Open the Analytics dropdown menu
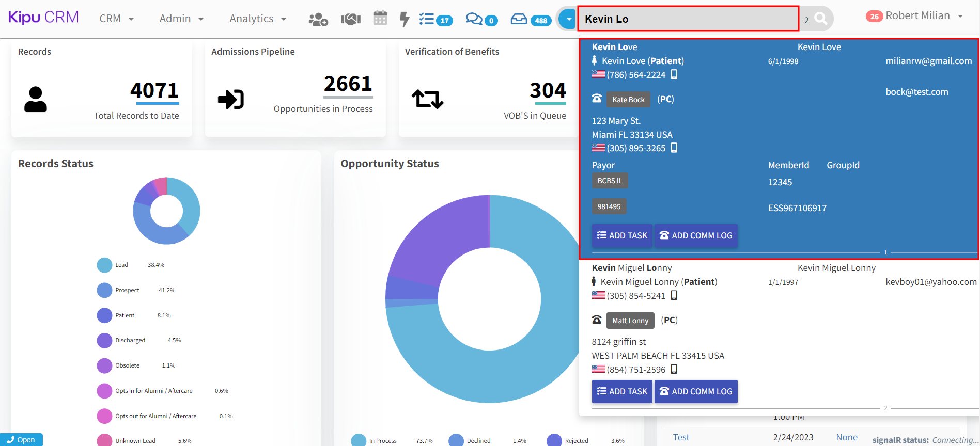 [257, 19]
